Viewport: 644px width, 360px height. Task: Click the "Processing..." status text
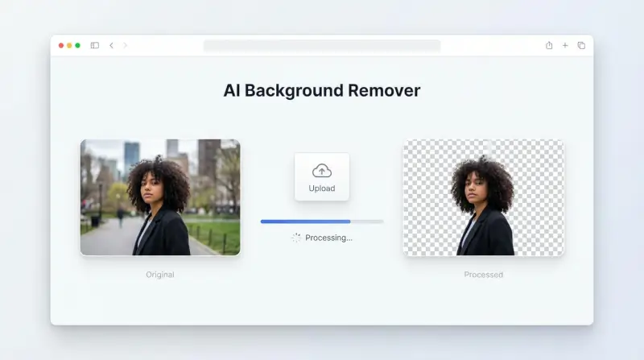click(x=328, y=238)
